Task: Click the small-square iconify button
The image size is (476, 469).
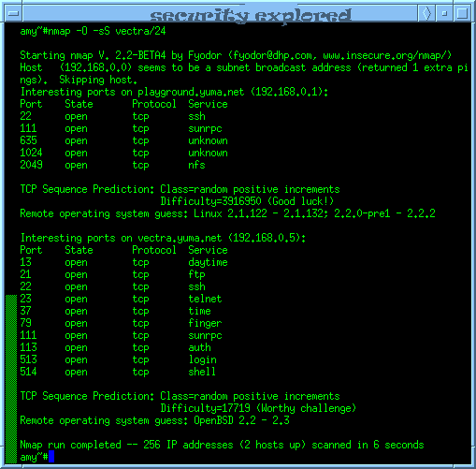Action: [444, 13]
